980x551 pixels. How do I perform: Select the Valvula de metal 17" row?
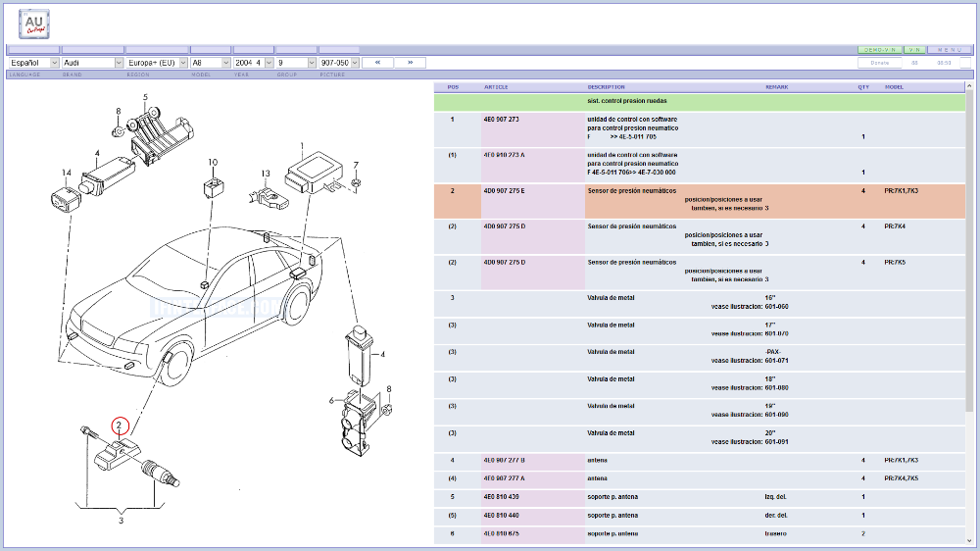coord(700,330)
